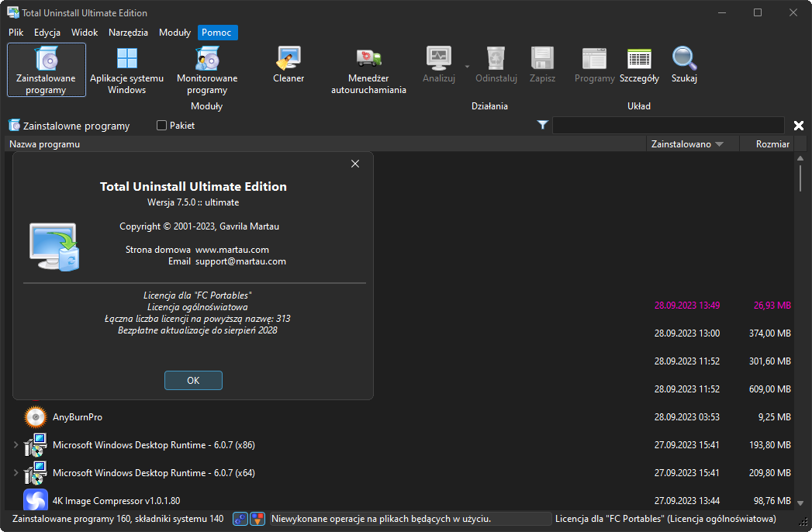Click the filter funnel icon

pos(542,125)
